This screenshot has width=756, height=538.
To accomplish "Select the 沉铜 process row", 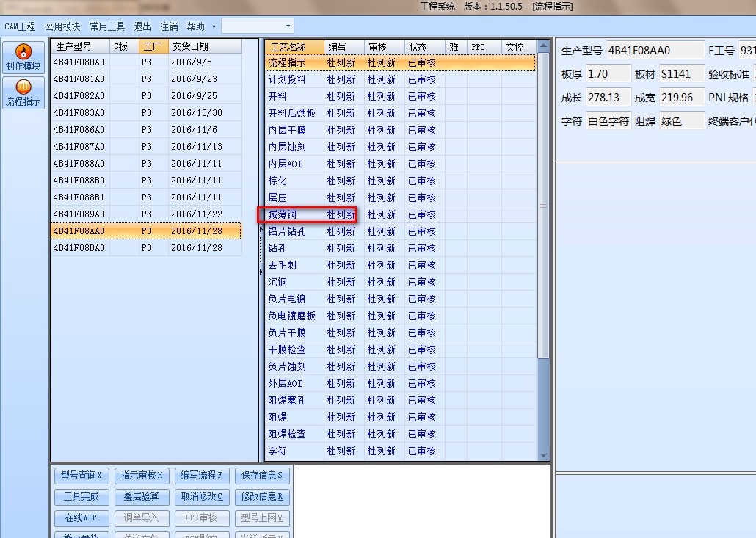I will pyautogui.click(x=401, y=282).
